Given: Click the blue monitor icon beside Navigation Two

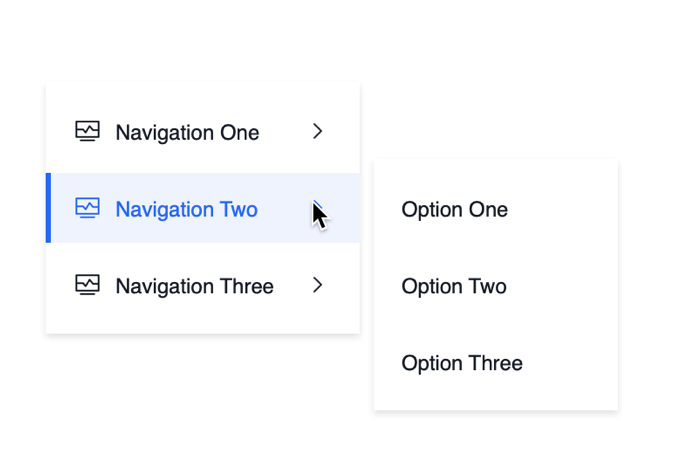Looking at the screenshot, I should 88,209.
